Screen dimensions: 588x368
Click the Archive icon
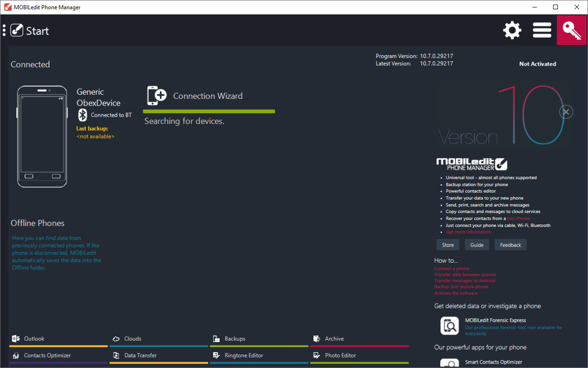pos(316,339)
